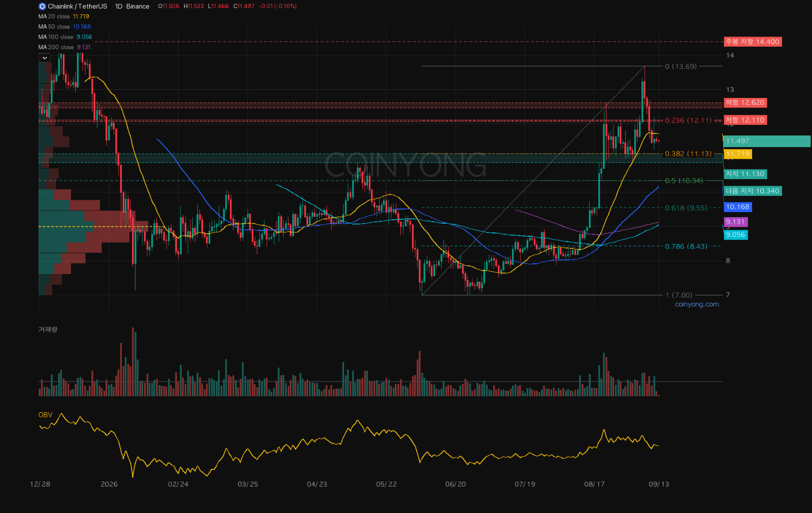This screenshot has width=812, height=513.
Task: Collapse the indicator legend with the chevron
Action: point(45,58)
